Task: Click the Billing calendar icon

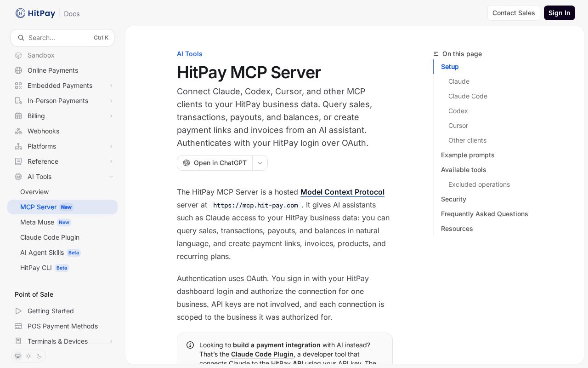Action: pos(18,116)
